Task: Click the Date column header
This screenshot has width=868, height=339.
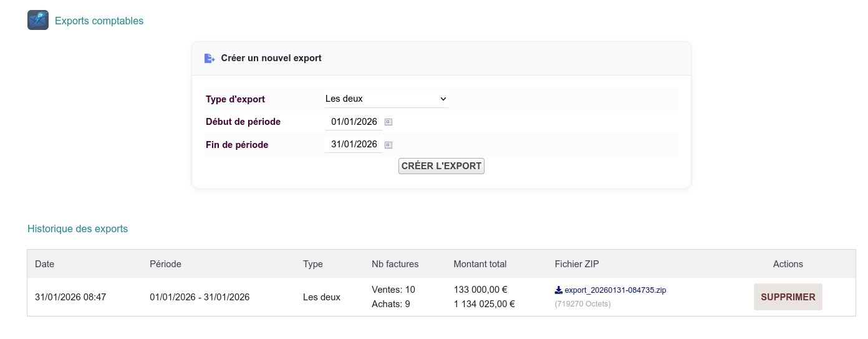Action: pos(45,264)
